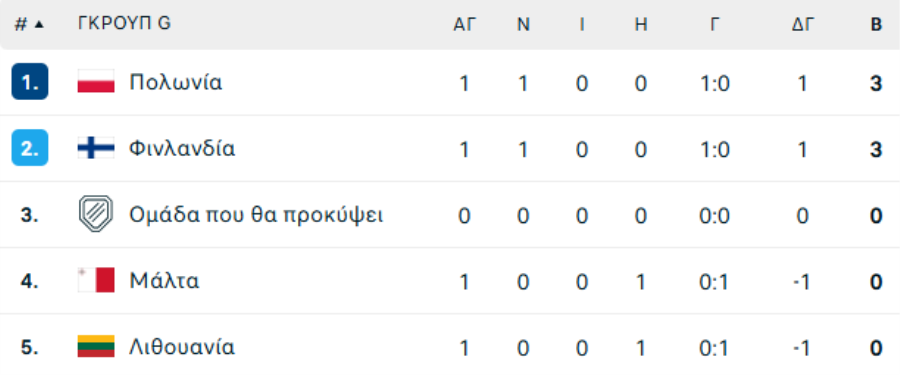This screenshot has width=900, height=375.
Task: Click Ομάδα που θα προκύψει entry
Action: tap(256, 215)
